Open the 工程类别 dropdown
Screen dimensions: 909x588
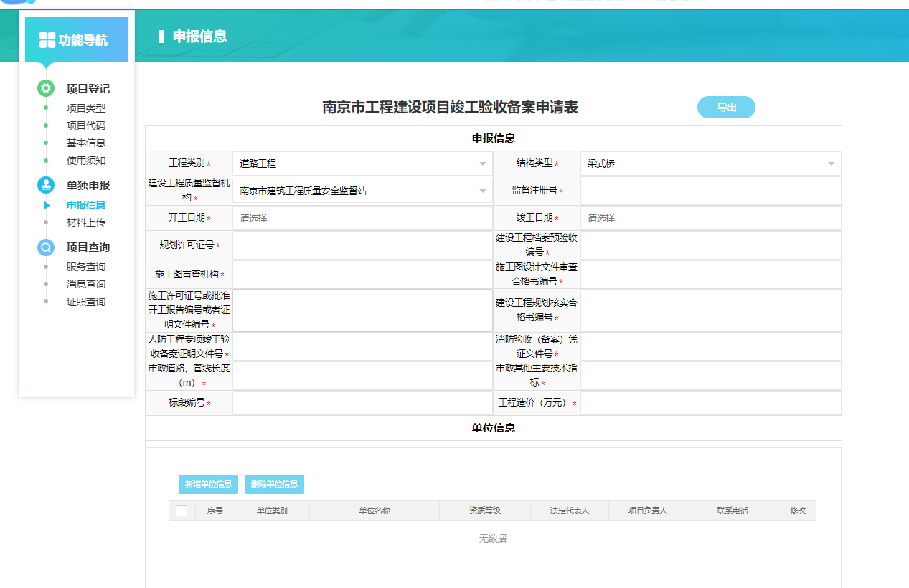click(x=362, y=164)
